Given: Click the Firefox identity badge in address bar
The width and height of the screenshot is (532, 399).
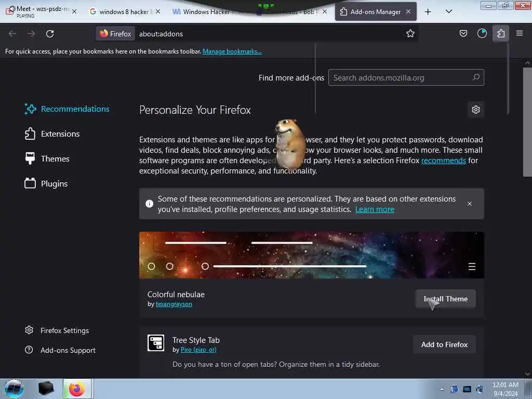Looking at the screenshot, I should 115,34.
